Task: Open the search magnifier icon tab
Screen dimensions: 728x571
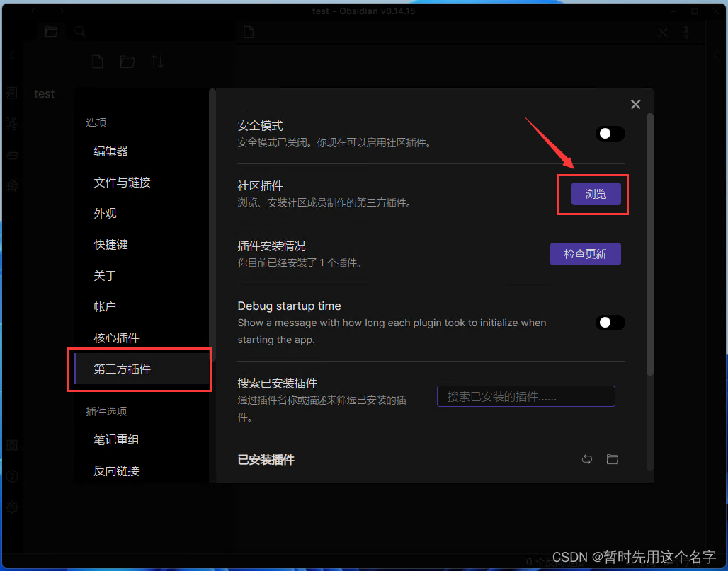Action: pos(80,32)
